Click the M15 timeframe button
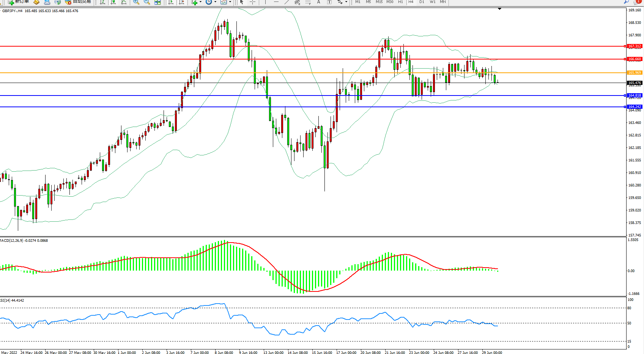Image resolution: width=644 pixels, height=354 pixels. coord(379,2)
